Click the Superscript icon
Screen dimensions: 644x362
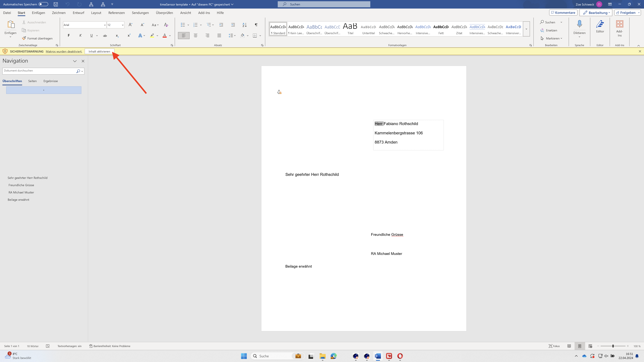pyautogui.click(x=129, y=35)
